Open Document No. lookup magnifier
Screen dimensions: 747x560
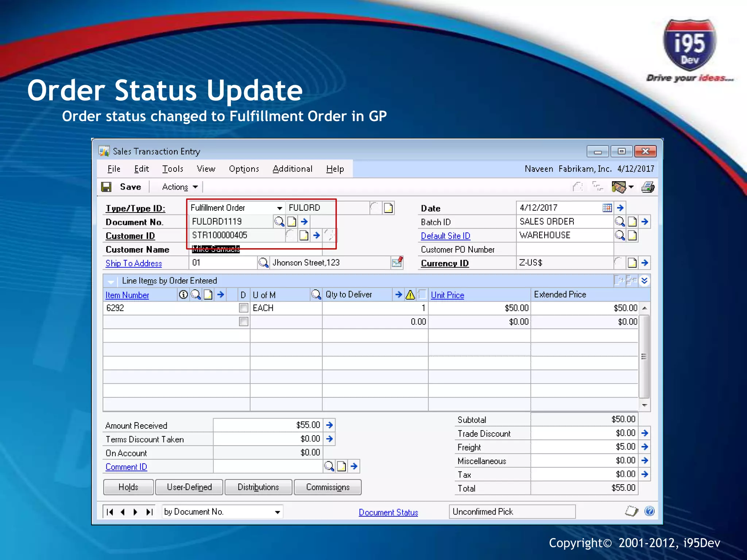coord(279,221)
